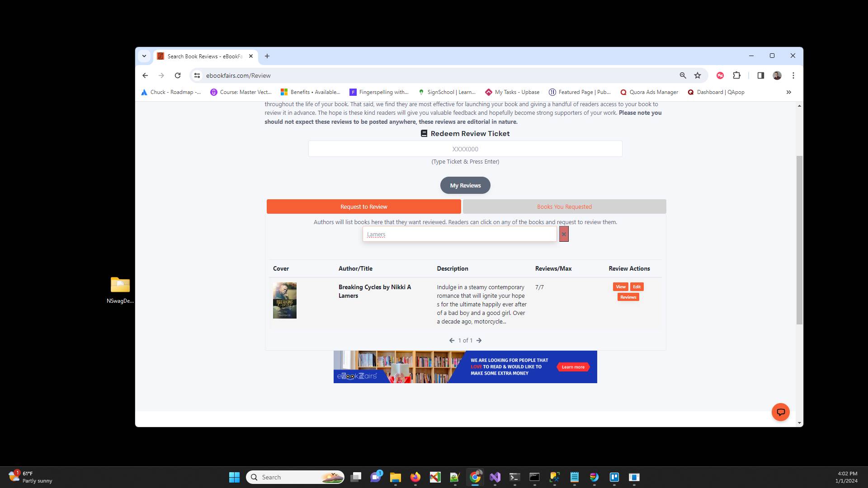Bookmark this page using the star icon
The height and width of the screenshot is (488, 868).
pyautogui.click(x=697, y=75)
